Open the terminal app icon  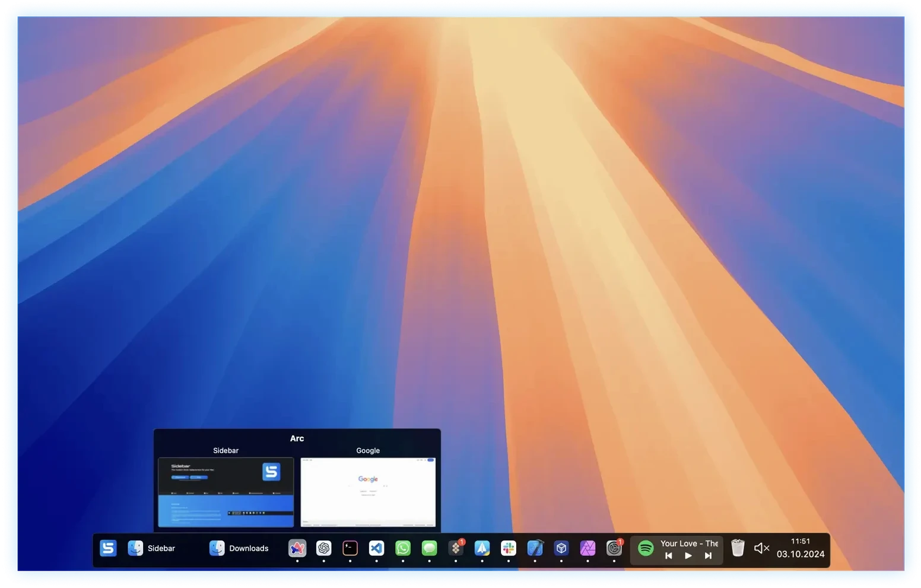350,548
